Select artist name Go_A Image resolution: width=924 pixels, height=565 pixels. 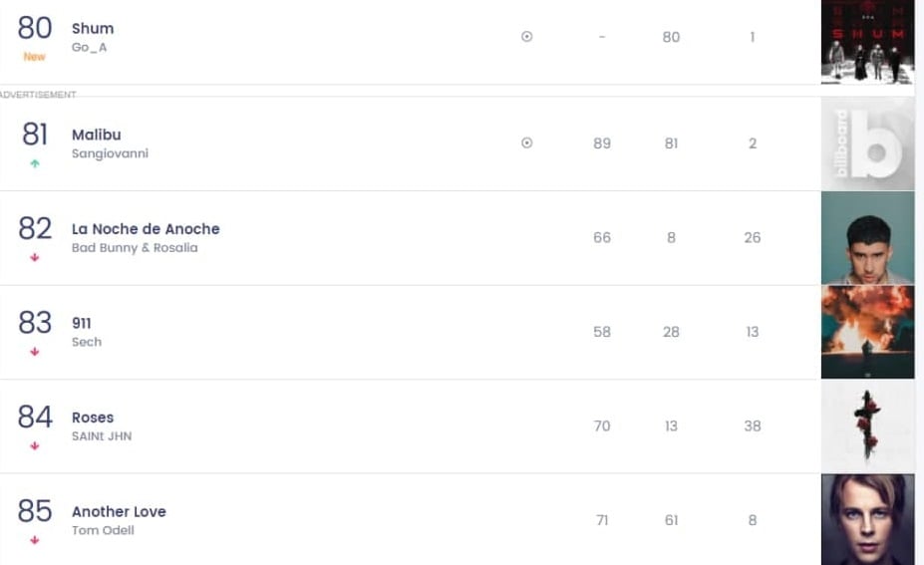coord(89,48)
